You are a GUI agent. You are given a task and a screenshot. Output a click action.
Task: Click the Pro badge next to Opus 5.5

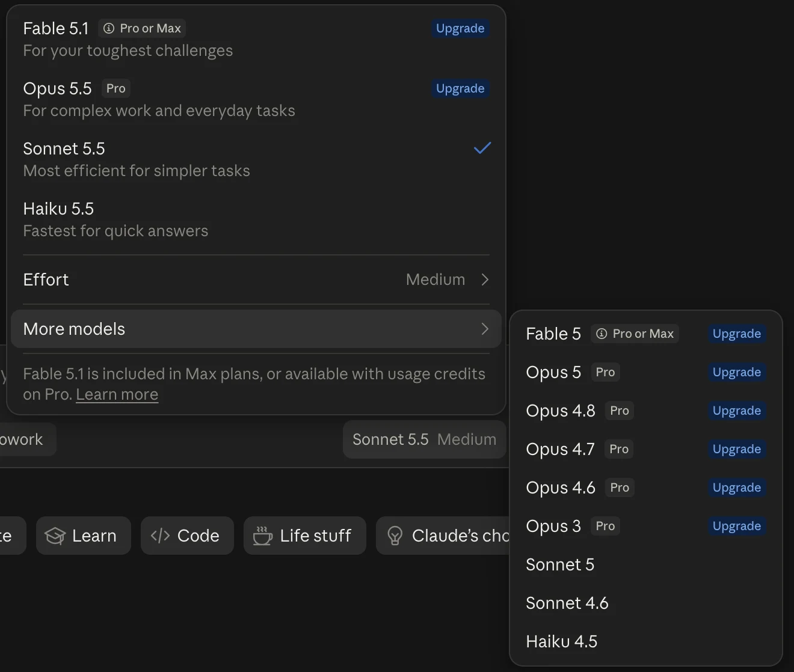tap(116, 88)
